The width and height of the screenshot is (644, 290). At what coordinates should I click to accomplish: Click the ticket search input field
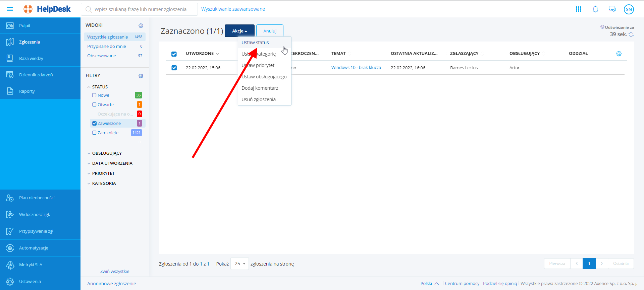pyautogui.click(x=141, y=9)
